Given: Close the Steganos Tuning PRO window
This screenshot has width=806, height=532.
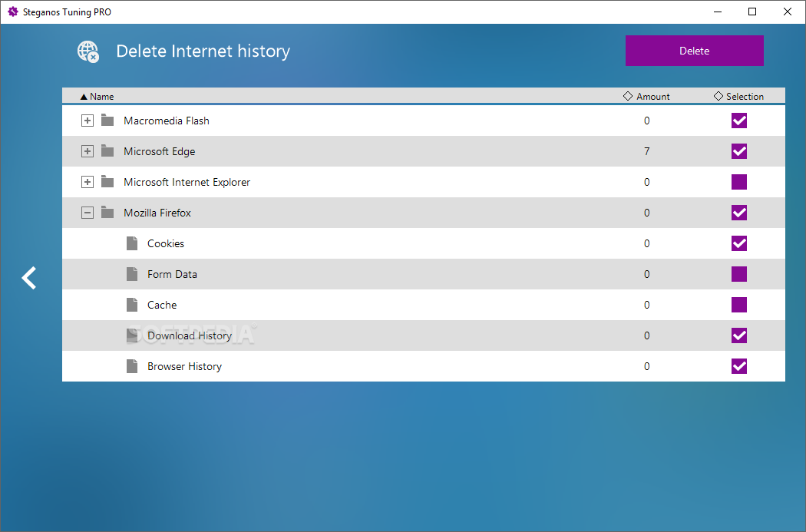Looking at the screenshot, I should [787, 12].
